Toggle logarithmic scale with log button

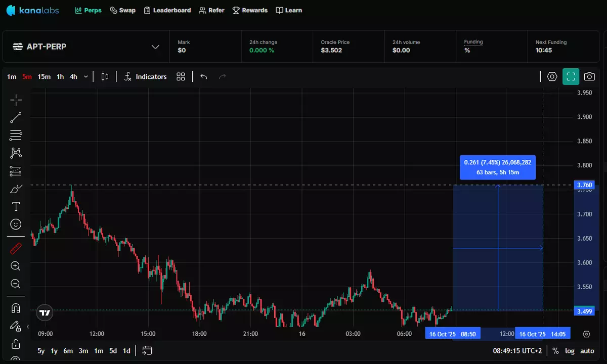[x=570, y=351]
